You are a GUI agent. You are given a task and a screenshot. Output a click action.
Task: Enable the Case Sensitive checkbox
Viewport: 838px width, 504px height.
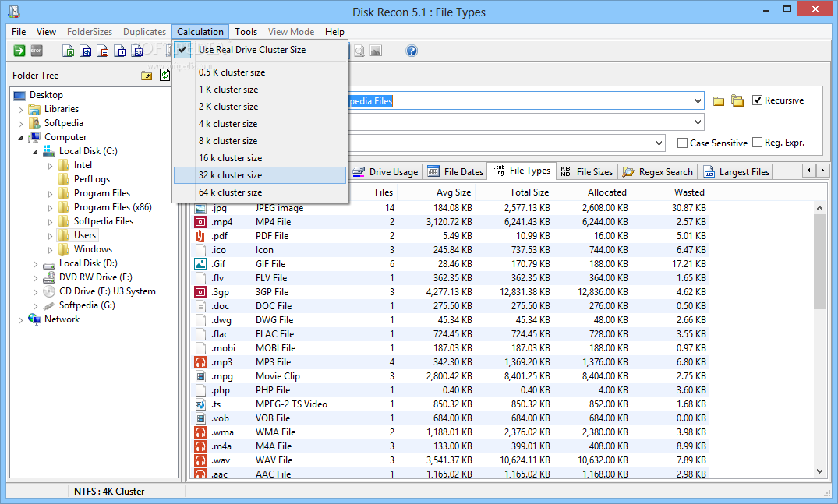tap(682, 143)
